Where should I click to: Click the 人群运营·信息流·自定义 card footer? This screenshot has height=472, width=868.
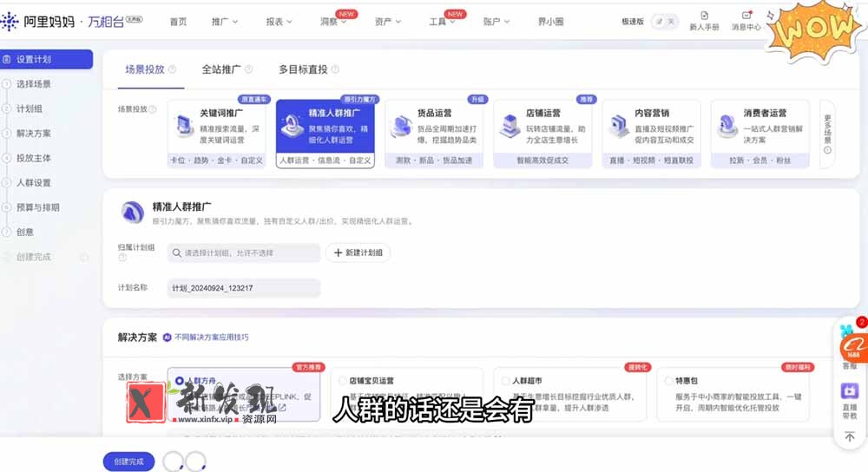tap(325, 161)
